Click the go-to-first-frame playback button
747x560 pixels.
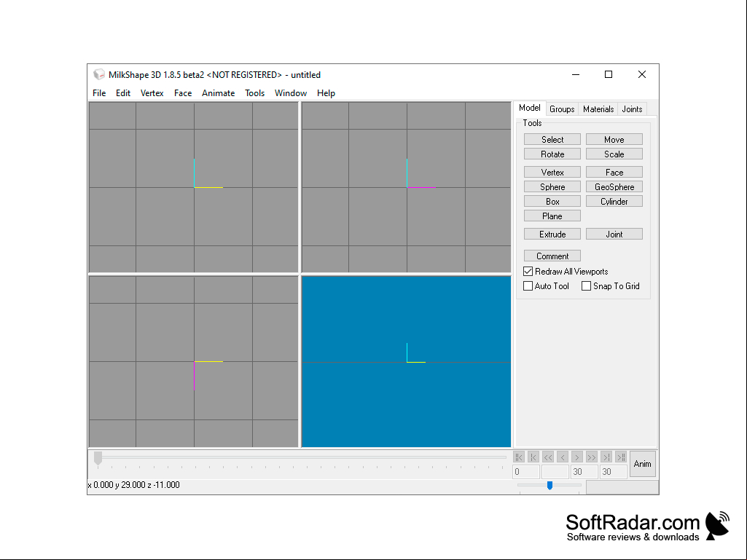click(519, 457)
